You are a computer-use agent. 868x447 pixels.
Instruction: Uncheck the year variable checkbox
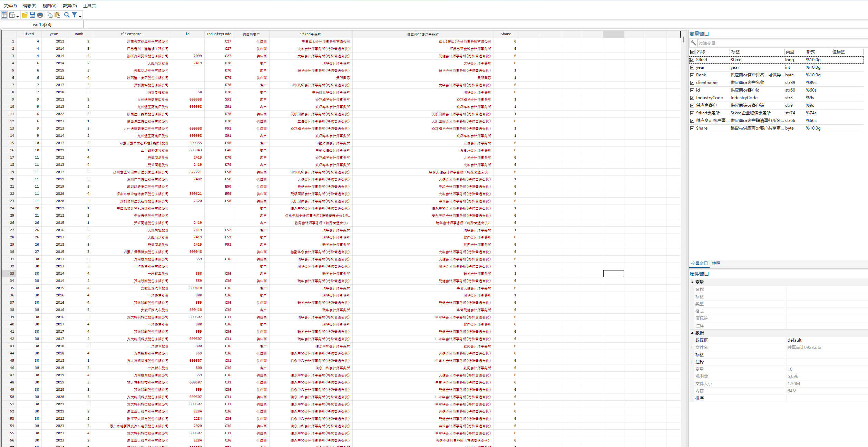(x=692, y=67)
